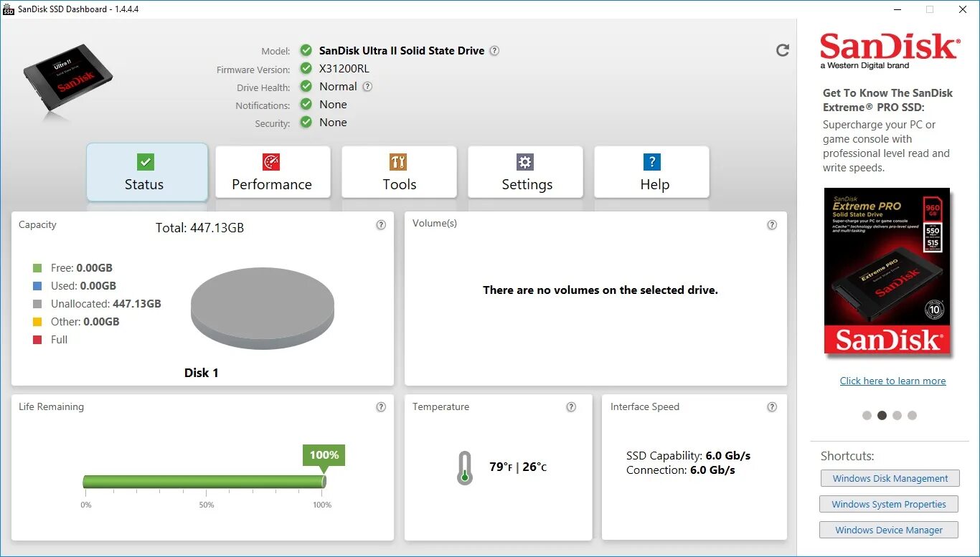Click the Windows Disk Management shortcut
980x557 pixels.
coord(890,478)
